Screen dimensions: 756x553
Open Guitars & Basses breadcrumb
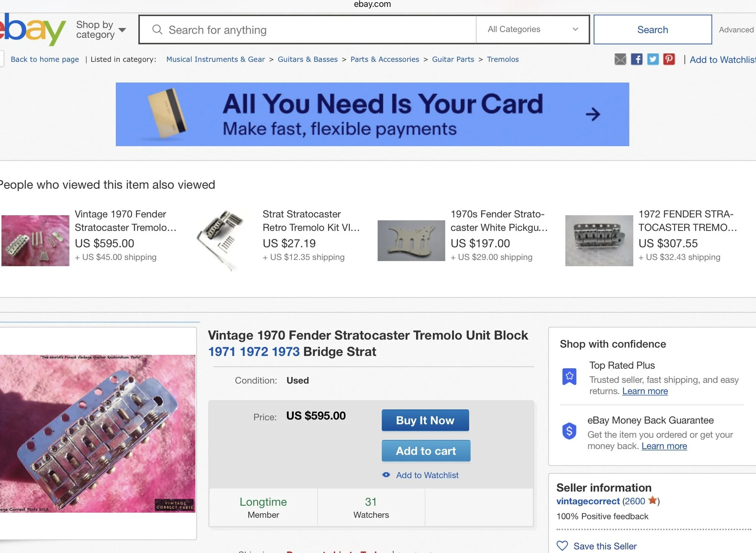pos(307,59)
